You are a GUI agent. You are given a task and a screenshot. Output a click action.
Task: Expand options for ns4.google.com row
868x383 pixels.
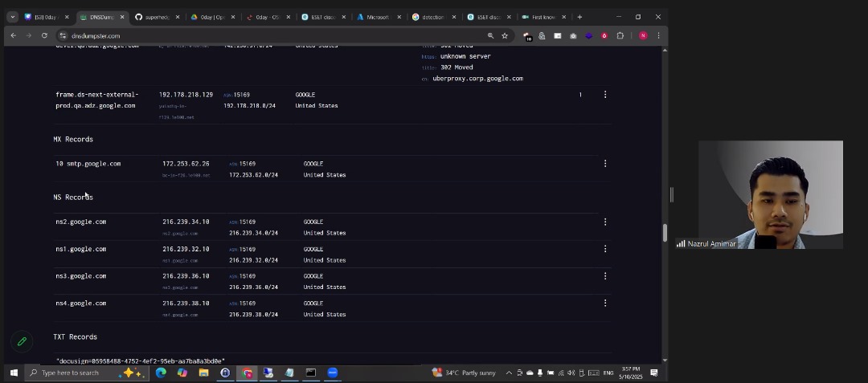coord(605,304)
